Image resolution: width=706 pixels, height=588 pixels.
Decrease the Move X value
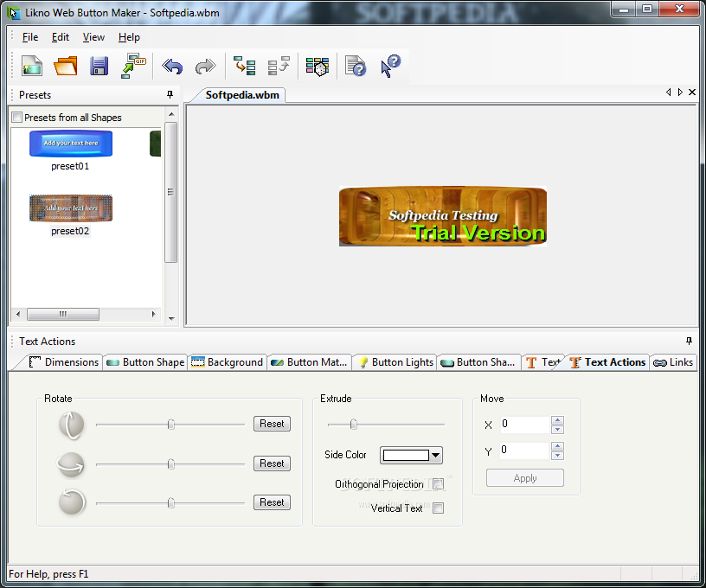[x=557, y=429]
